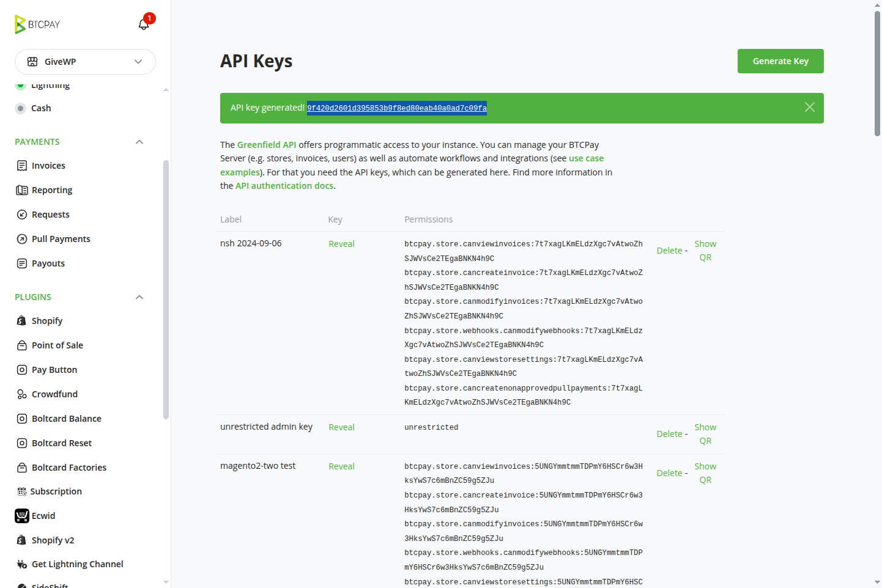This screenshot has width=882, height=588.
Task: Select Requests in the sidebar
Action: (51, 214)
